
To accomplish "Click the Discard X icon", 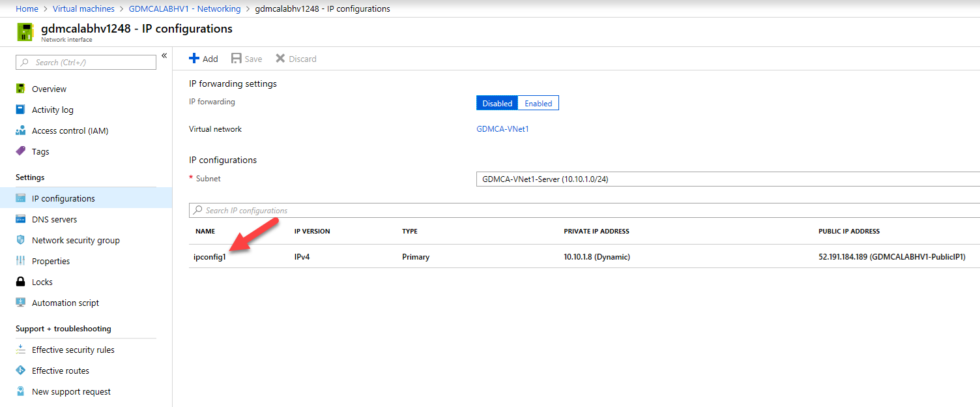I will click(x=280, y=59).
